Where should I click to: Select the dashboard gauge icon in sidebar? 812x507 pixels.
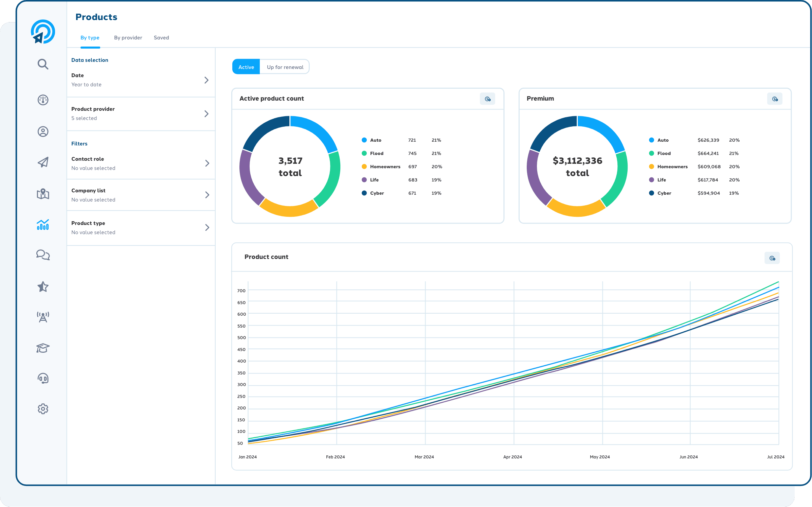pos(43,100)
